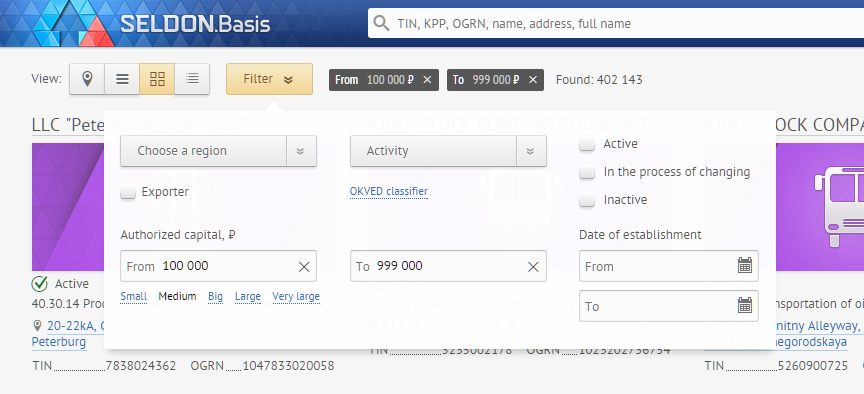864x394 pixels.
Task: Expand region list via chevron arrow
Action: (x=301, y=151)
